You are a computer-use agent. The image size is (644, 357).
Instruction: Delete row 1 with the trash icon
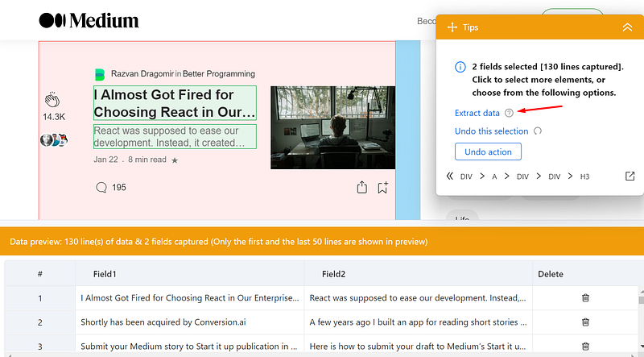click(586, 298)
